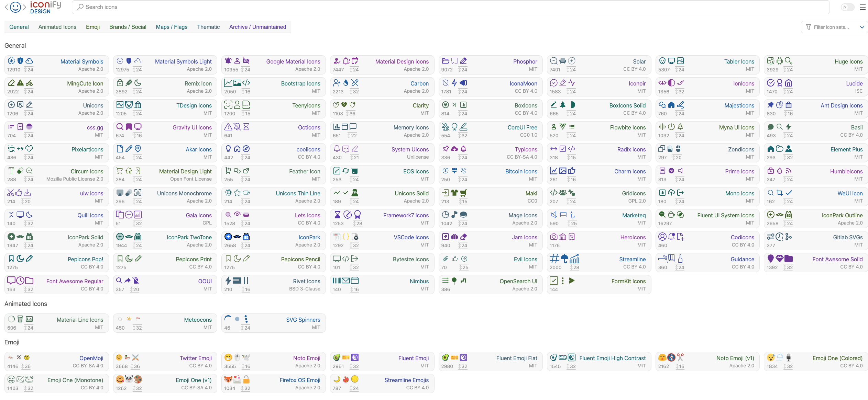
Task: Click the thumbs up icon in Evil Icons card
Action: click(454, 259)
